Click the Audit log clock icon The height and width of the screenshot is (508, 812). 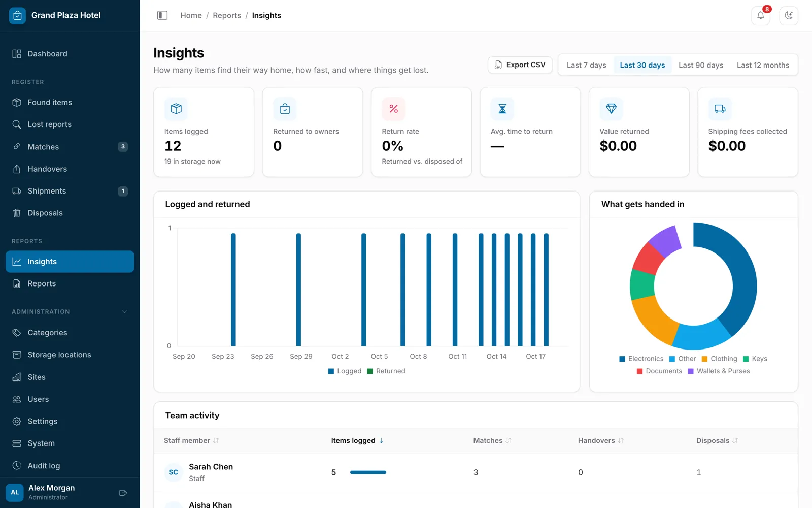pyautogui.click(x=17, y=465)
